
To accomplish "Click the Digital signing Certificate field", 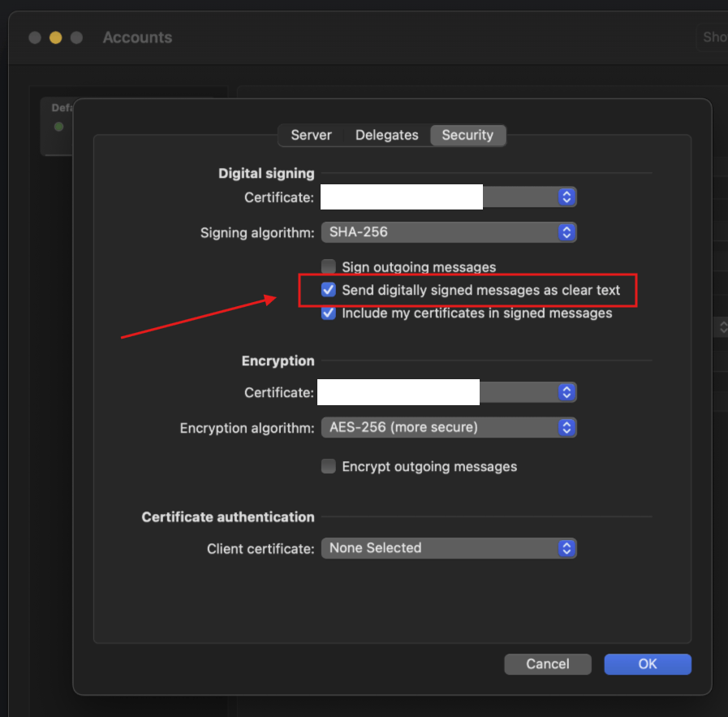I will (x=449, y=197).
